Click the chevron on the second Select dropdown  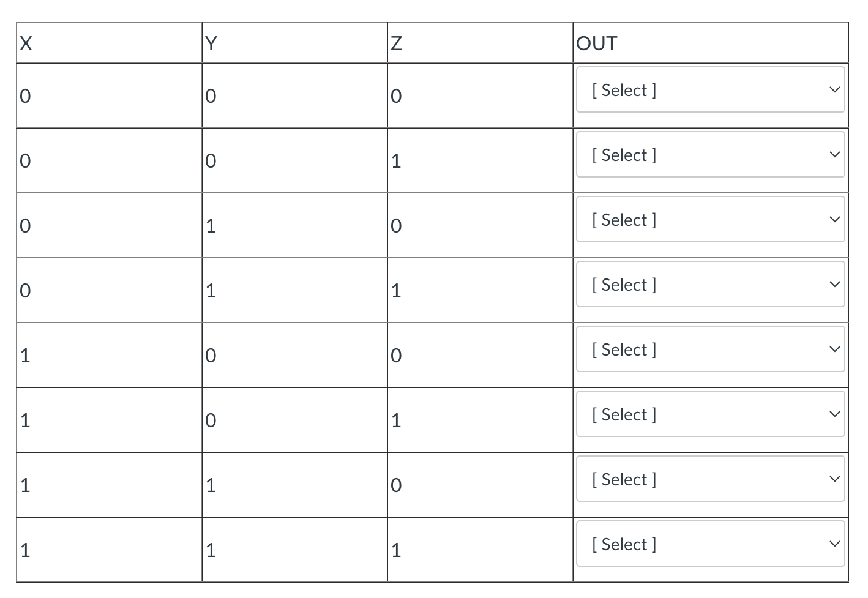835,154
